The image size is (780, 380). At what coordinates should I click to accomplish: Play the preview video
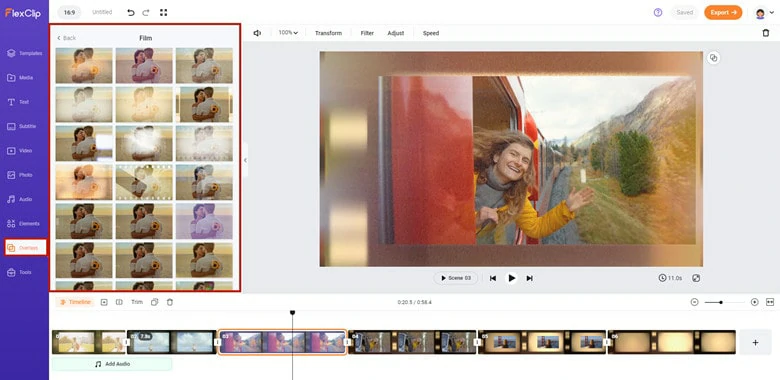[x=511, y=278]
